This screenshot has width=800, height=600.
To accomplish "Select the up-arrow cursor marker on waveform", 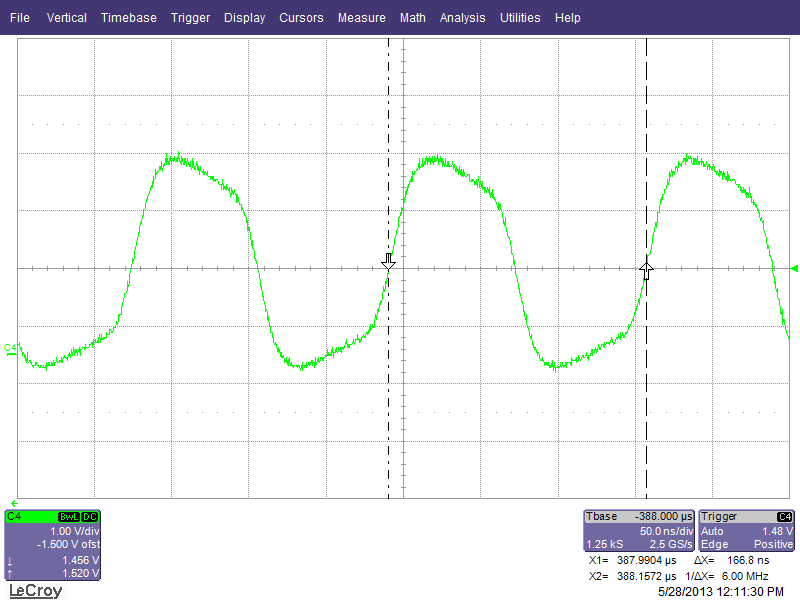I will (x=646, y=271).
